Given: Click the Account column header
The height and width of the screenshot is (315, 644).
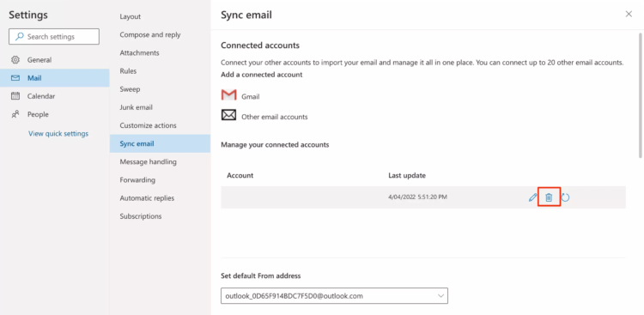Looking at the screenshot, I should (240, 175).
